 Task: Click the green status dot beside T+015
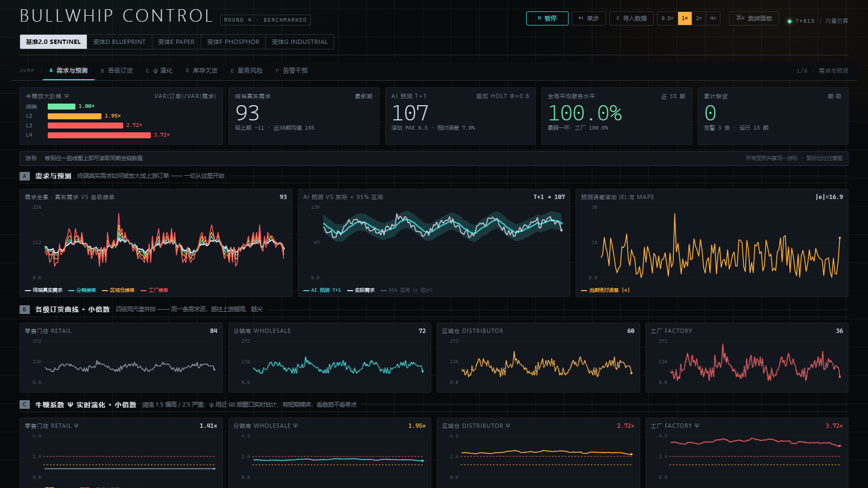(x=789, y=21)
